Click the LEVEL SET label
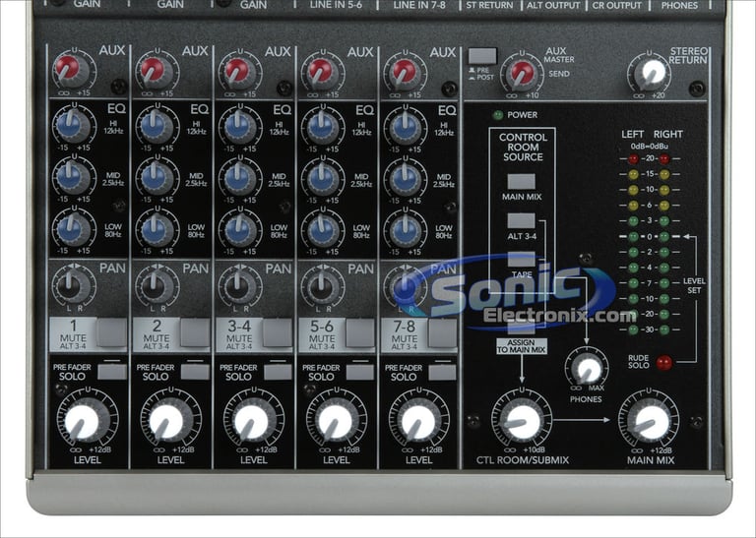This screenshot has height=538, width=756. [x=694, y=285]
